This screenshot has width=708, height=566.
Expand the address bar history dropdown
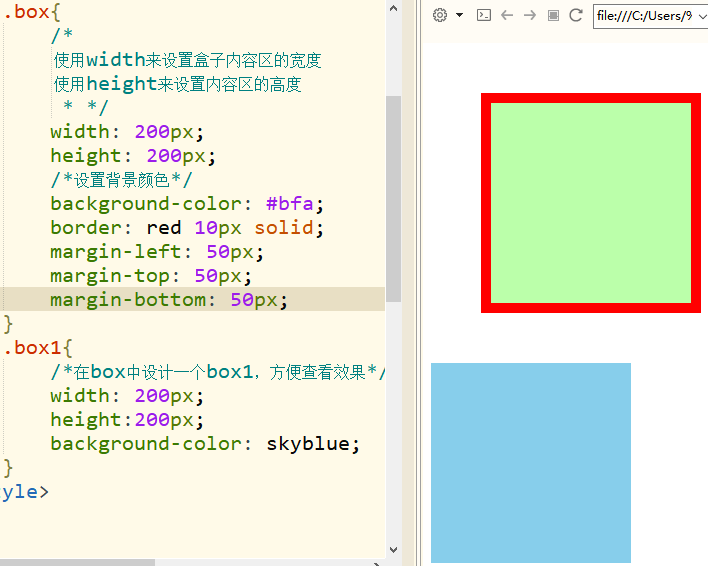pyautogui.click(x=702, y=16)
